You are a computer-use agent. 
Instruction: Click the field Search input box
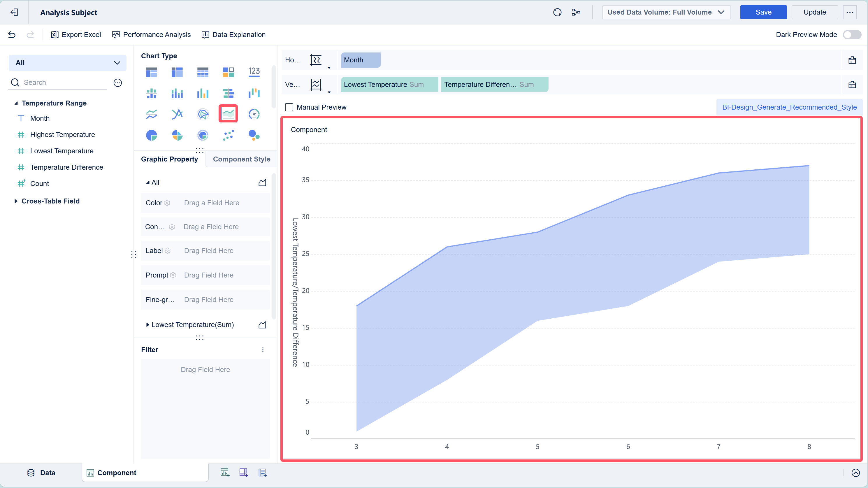tap(64, 82)
